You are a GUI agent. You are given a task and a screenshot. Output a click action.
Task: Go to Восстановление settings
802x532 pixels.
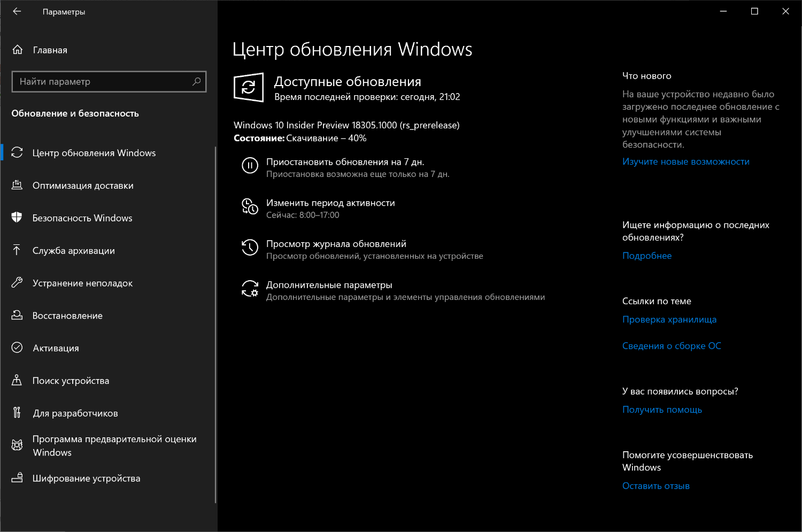pos(67,315)
